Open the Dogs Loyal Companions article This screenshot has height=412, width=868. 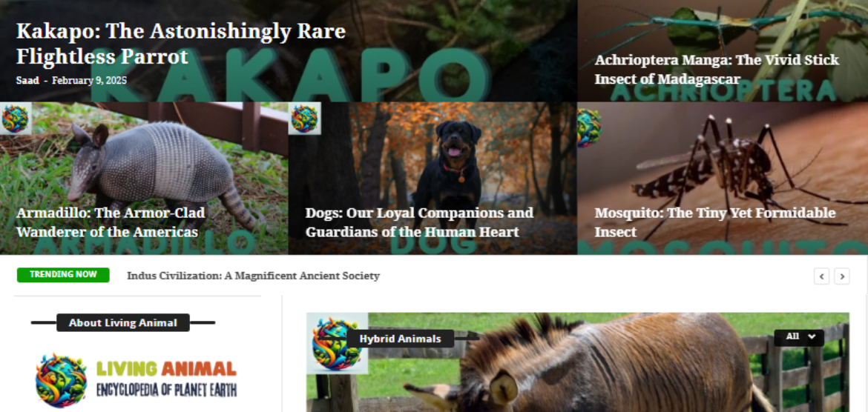419,222
